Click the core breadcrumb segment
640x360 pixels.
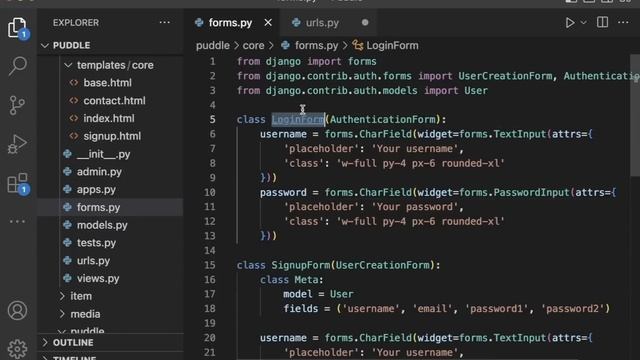click(x=253, y=45)
